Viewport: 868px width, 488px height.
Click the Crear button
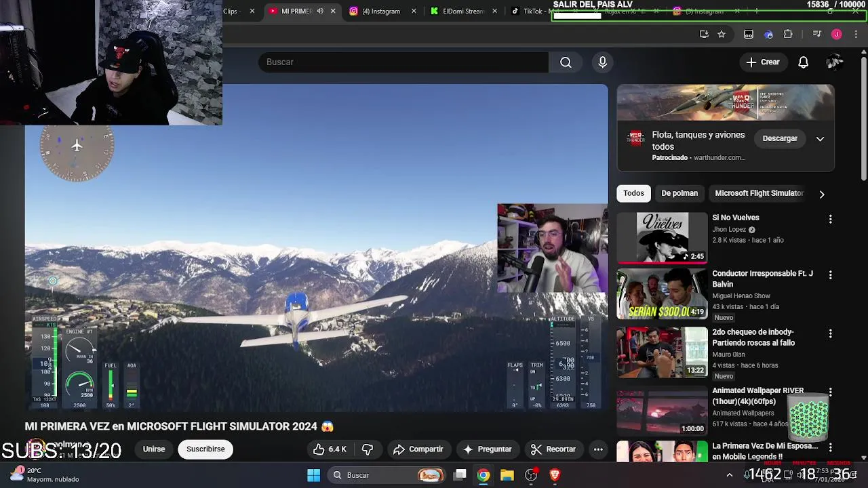coord(763,62)
